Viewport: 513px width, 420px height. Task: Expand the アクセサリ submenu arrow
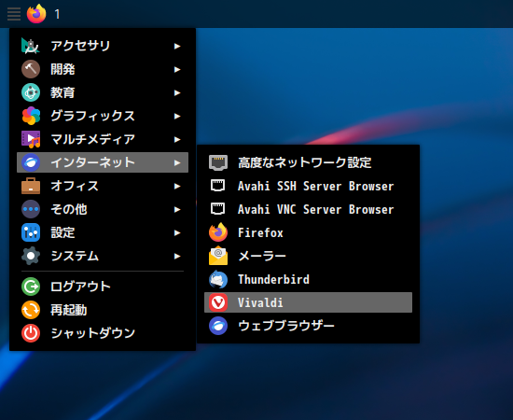tap(177, 46)
